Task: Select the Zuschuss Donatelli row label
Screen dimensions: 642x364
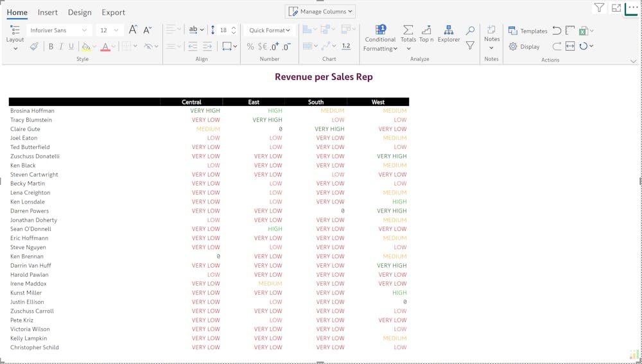Action: click(x=35, y=156)
